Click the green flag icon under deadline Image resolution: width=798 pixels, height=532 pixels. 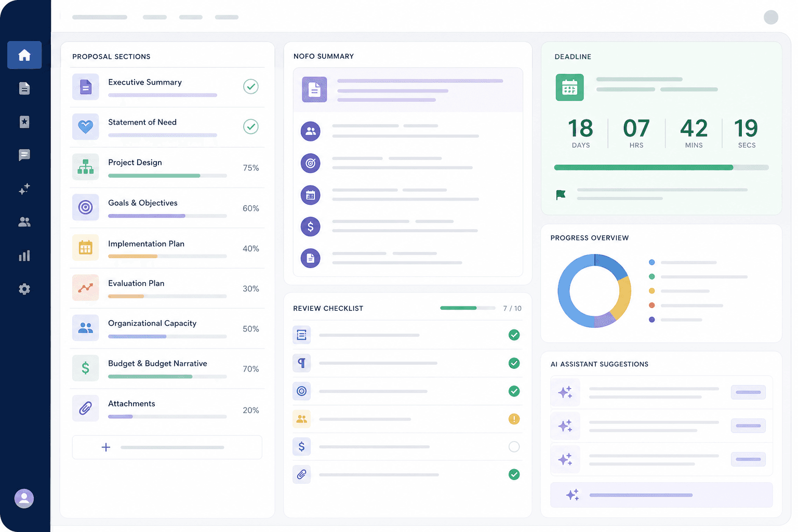[561, 195]
